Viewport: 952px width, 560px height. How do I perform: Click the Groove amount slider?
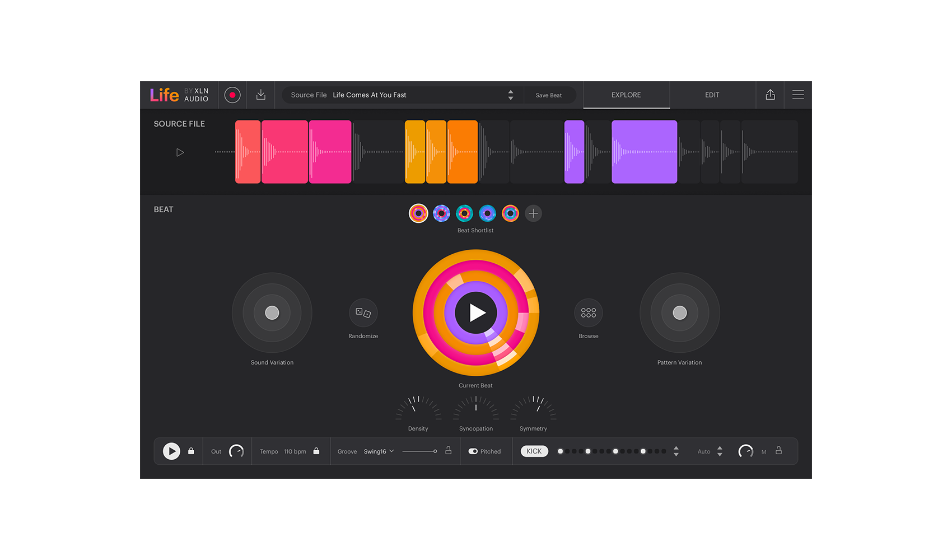(x=419, y=451)
